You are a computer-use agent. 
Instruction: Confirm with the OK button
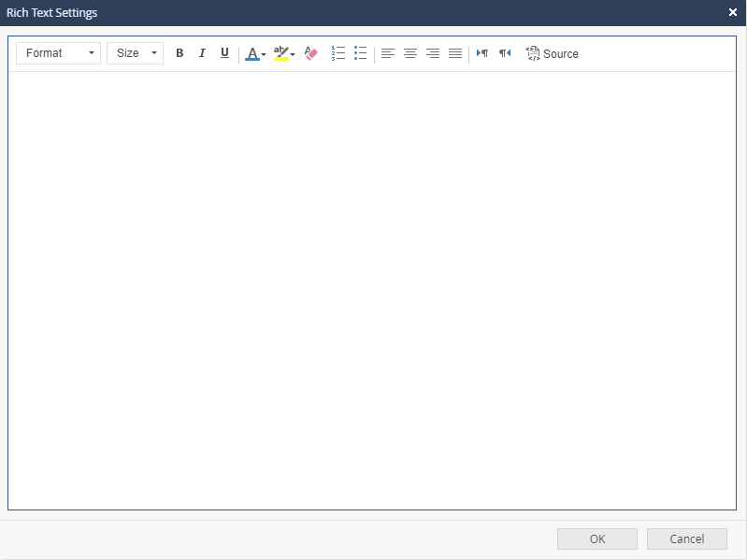pos(597,538)
